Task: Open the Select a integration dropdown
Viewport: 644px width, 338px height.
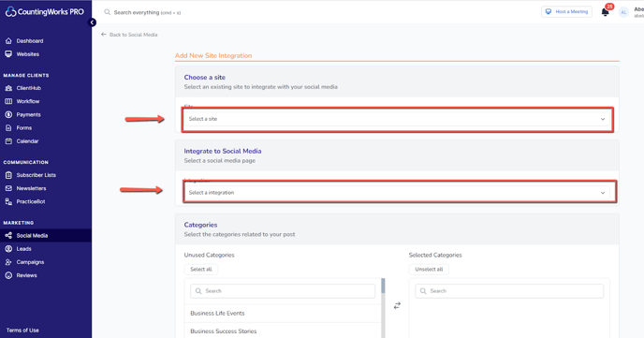Action: (x=397, y=193)
